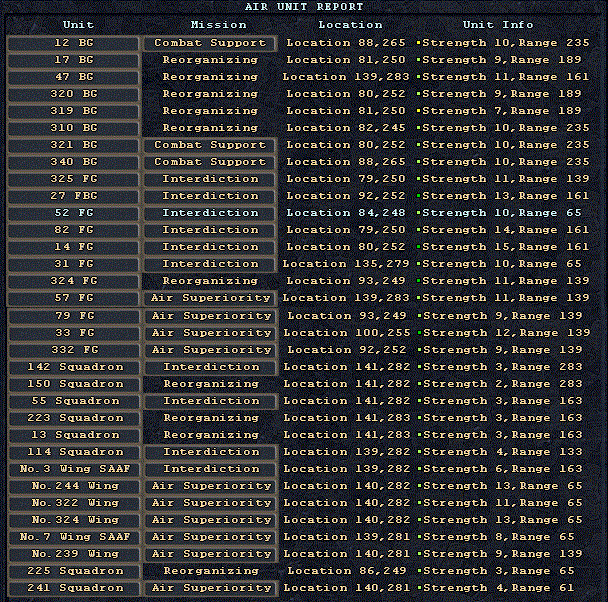Image resolution: width=608 pixels, height=602 pixels.
Task: Open the 310 BG unit
Action: click(73, 128)
